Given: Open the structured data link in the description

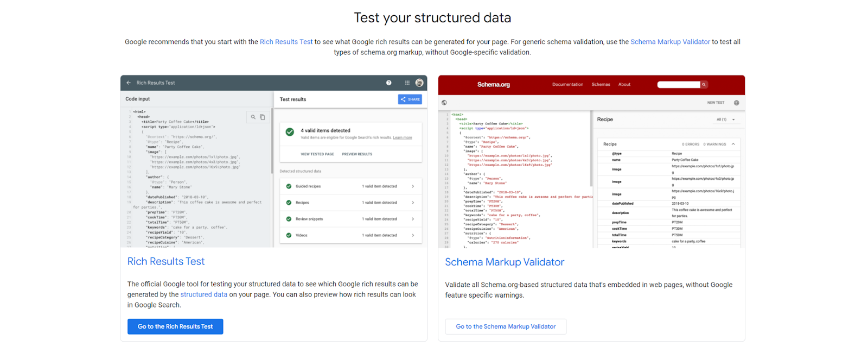Looking at the screenshot, I should [x=203, y=294].
